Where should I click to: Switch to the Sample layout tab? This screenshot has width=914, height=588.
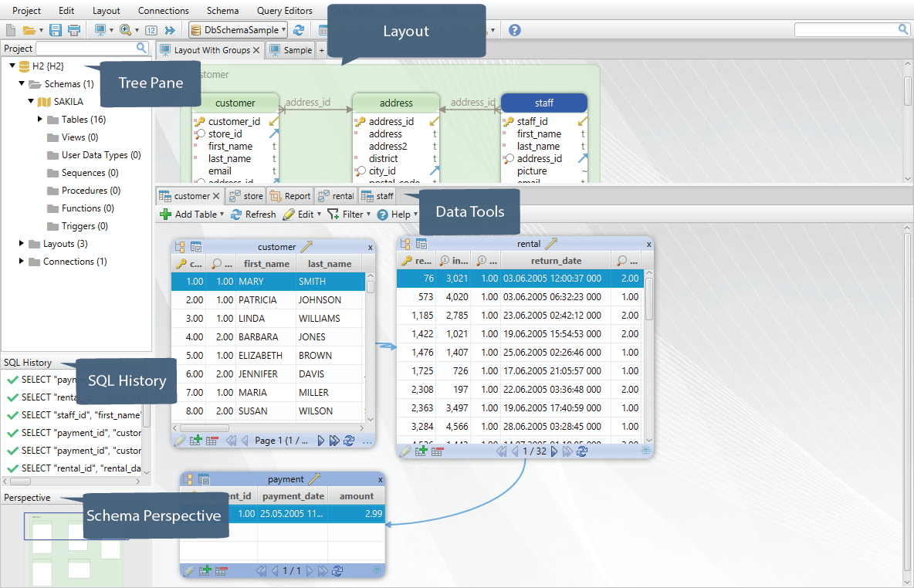coord(291,50)
